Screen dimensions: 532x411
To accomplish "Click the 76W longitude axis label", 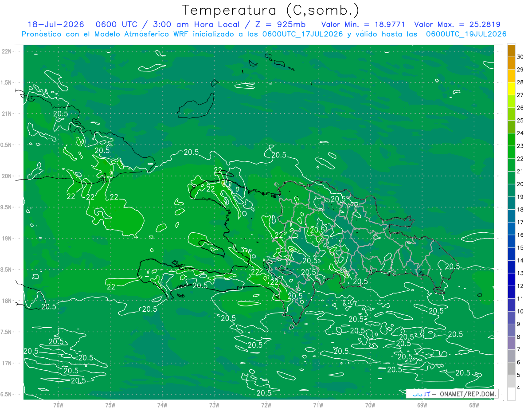I will tap(58, 405).
